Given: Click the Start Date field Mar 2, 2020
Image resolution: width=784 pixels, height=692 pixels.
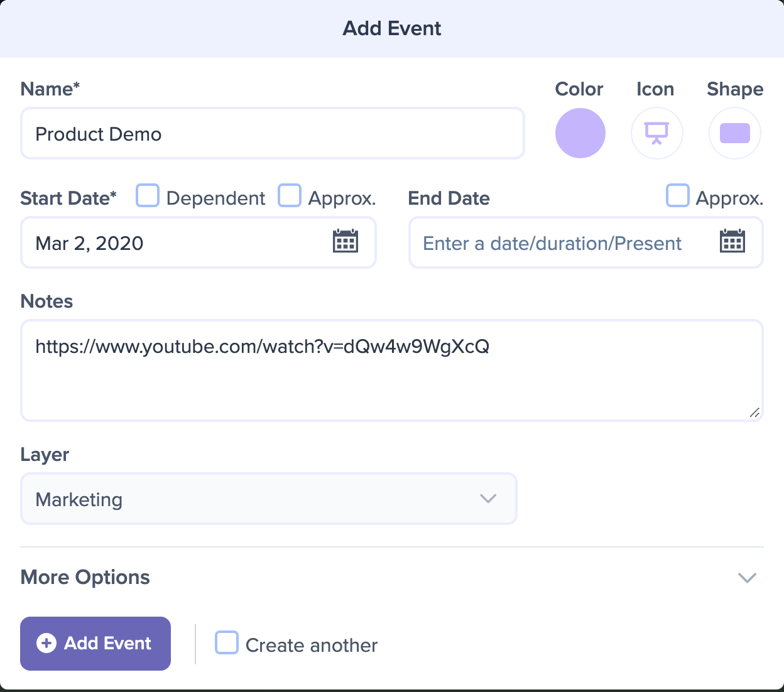Looking at the screenshot, I should tap(199, 242).
